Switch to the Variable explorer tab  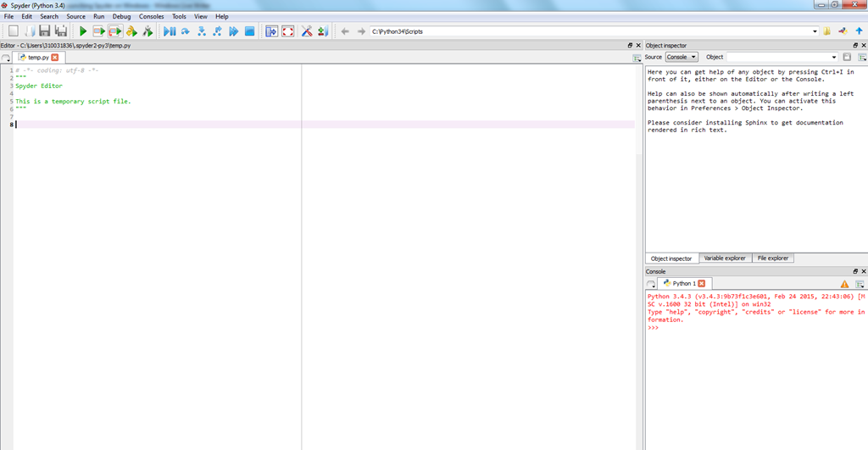tap(724, 258)
